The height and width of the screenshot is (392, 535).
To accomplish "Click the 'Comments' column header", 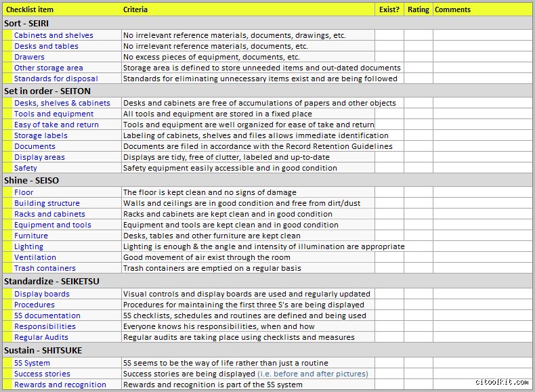I will click(452, 9).
